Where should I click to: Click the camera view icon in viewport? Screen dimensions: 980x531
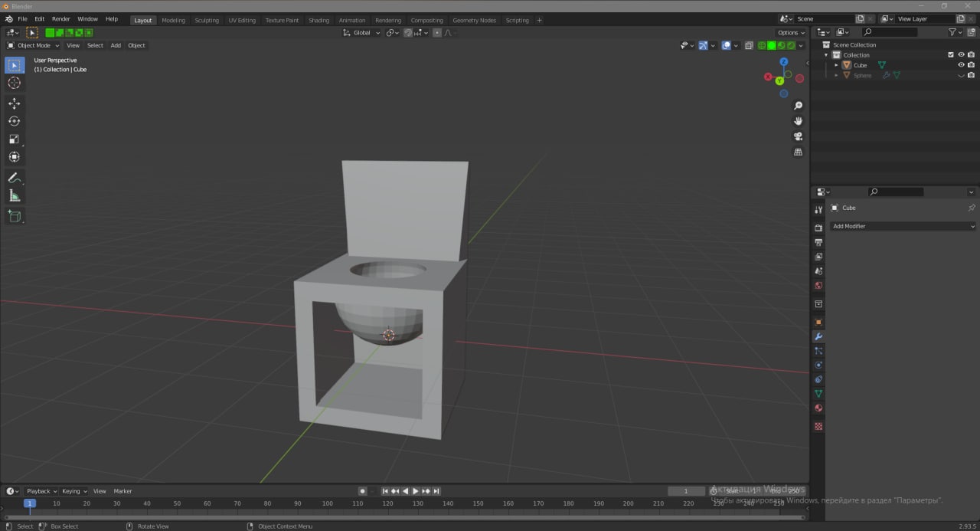click(798, 136)
